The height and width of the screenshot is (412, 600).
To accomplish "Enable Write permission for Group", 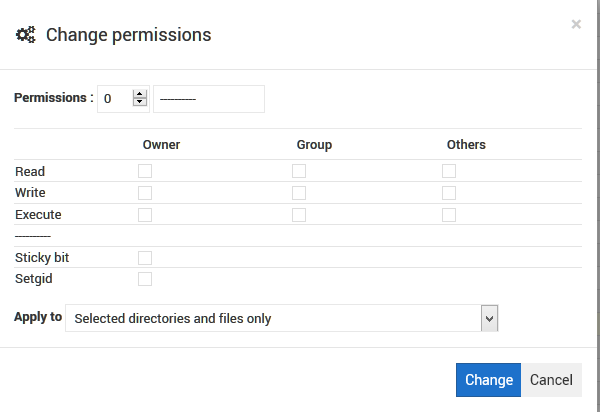I will (x=299, y=193).
